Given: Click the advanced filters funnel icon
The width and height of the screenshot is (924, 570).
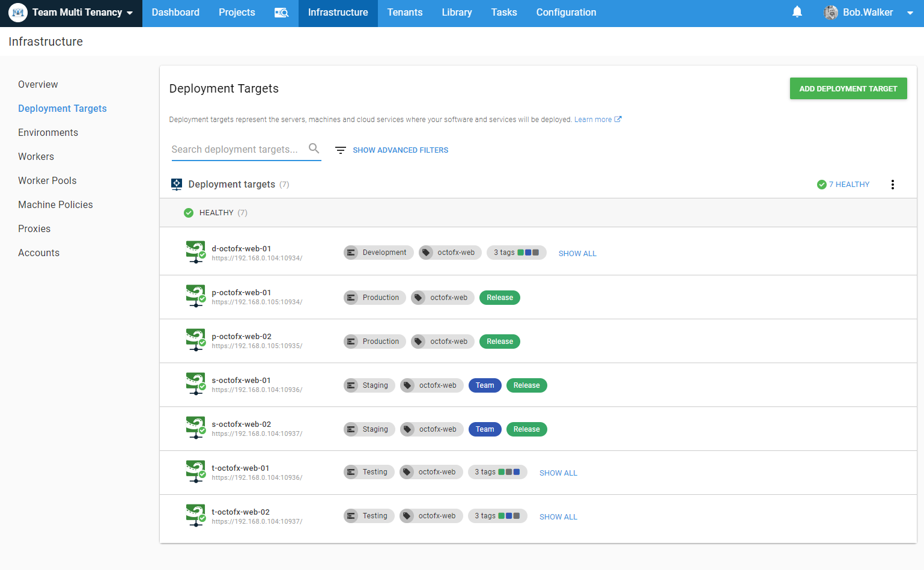Looking at the screenshot, I should click(x=341, y=150).
